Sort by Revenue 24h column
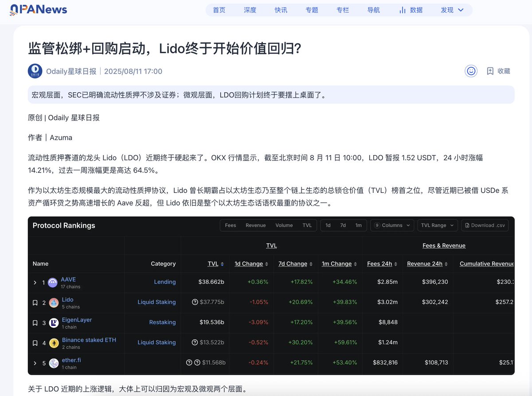 [x=446, y=264]
